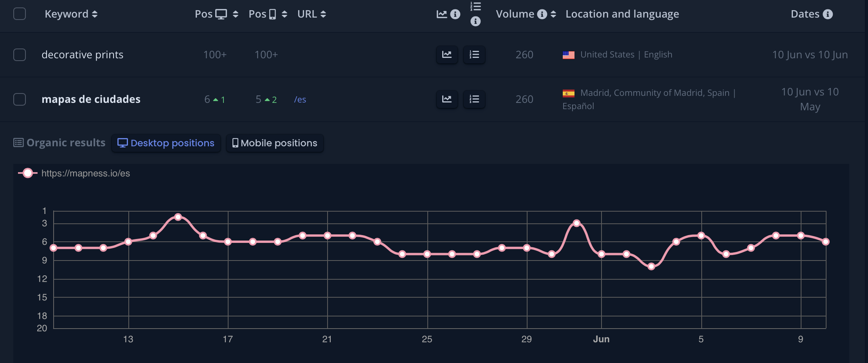Open position chart for 'mapas de ciudades'
Screen dimensions: 868x363
click(447, 99)
